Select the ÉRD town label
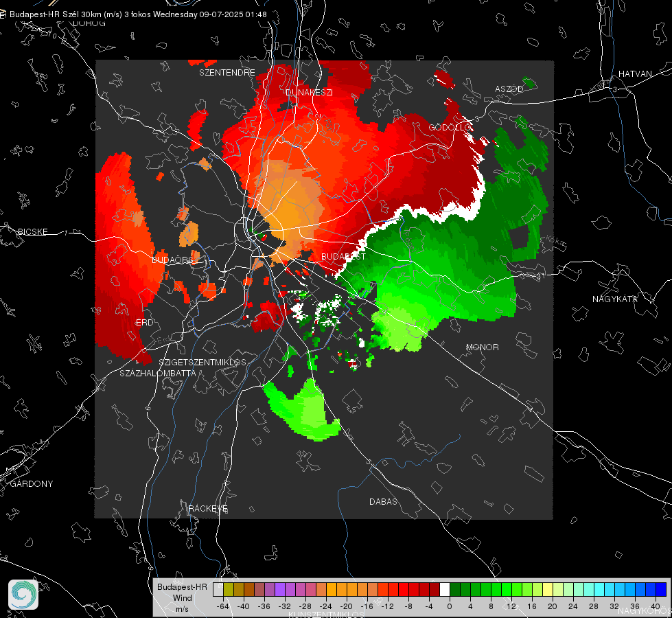The width and height of the screenshot is (672, 618). [144, 323]
